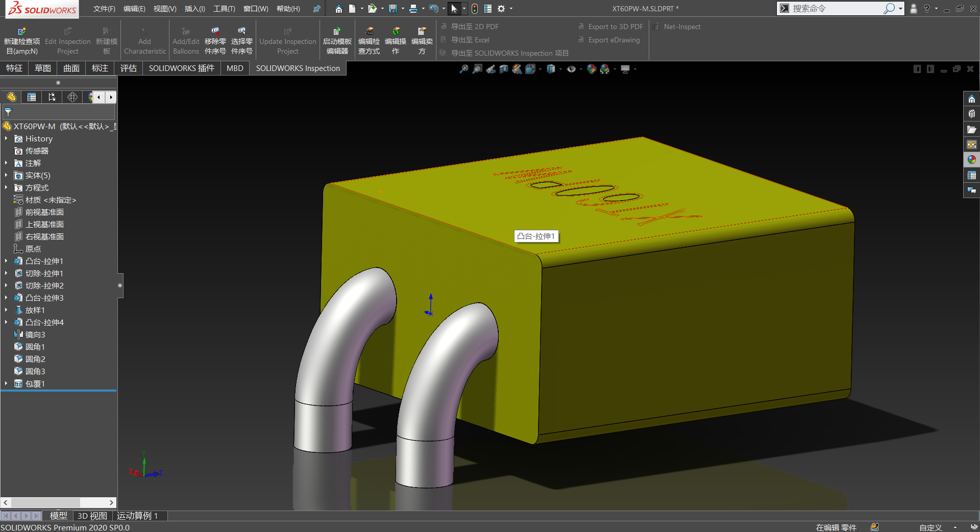Open the DimXpertManager crosshair tab icon
Image resolution: width=980 pixels, height=532 pixels.
tap(72, 97)
